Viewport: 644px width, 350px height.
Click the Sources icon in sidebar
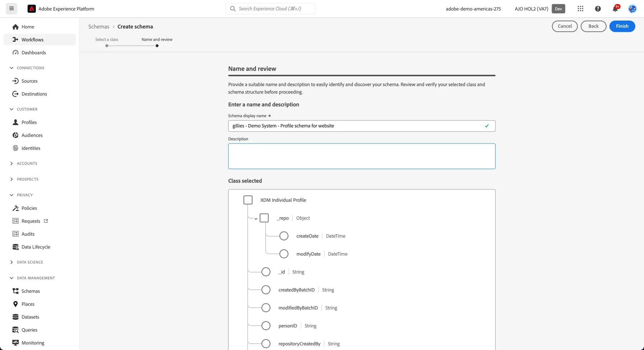coord(15,81)
